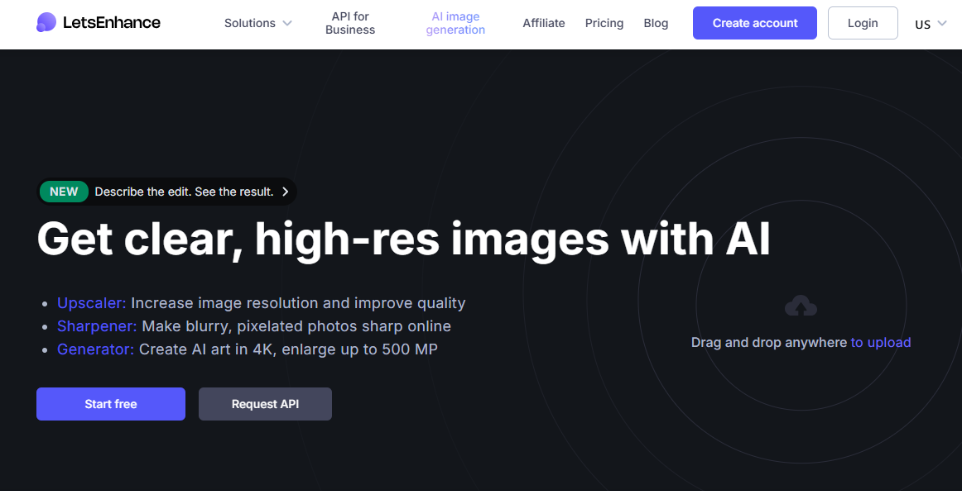Click the Request API button

(x=265, y=404)
